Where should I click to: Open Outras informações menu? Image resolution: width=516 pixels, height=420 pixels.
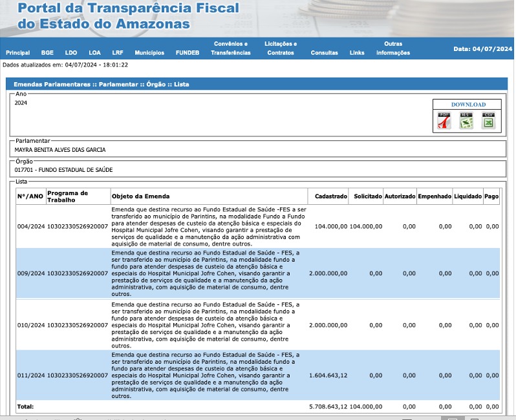393,48
